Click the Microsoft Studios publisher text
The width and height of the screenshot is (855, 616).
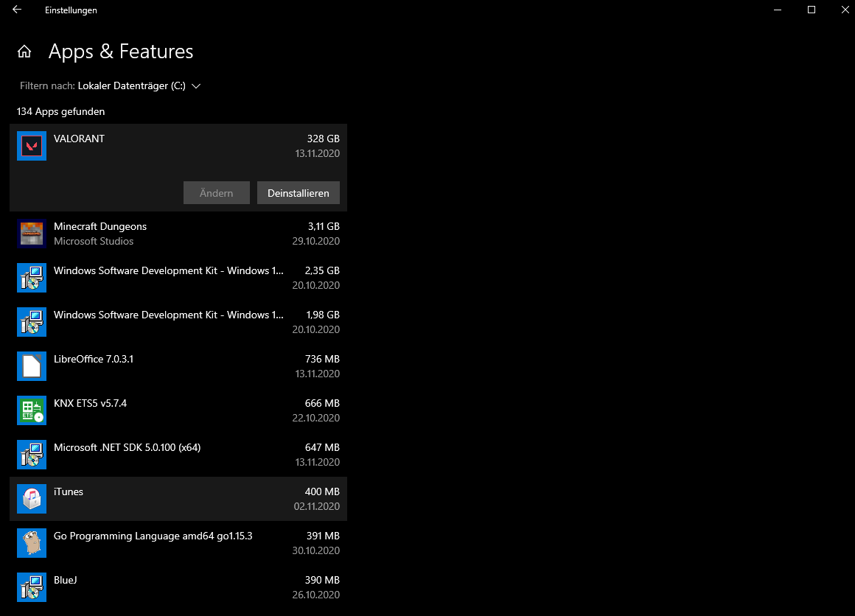tap(94, 241)
